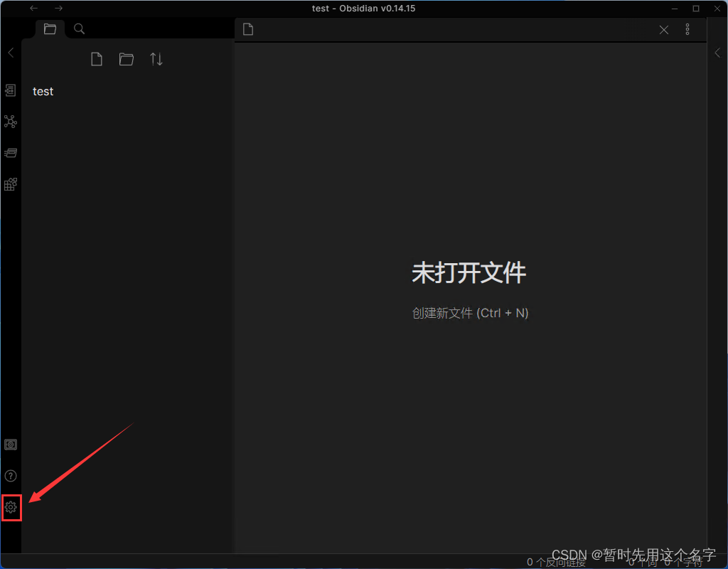This screenshot has width=728, height=569.
Task: Select the file explorer folder tab
Action: [x=49, y=28]
